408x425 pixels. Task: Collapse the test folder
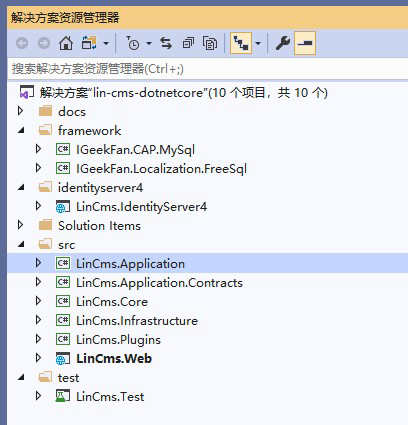(x=21, y=377)
